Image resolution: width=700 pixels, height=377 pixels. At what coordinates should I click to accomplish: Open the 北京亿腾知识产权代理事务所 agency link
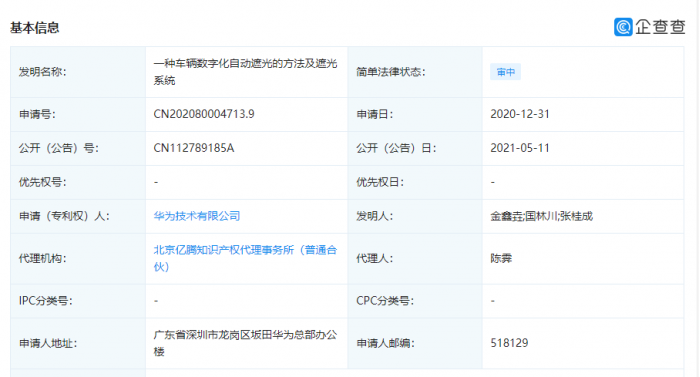pyautogui.click(x=245, y=258)
